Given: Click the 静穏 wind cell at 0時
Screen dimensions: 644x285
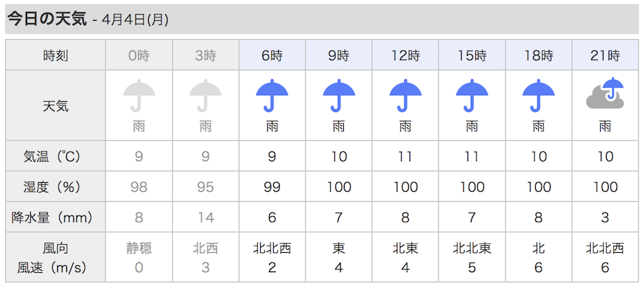Looking at the screenshot, I should 139,248.
